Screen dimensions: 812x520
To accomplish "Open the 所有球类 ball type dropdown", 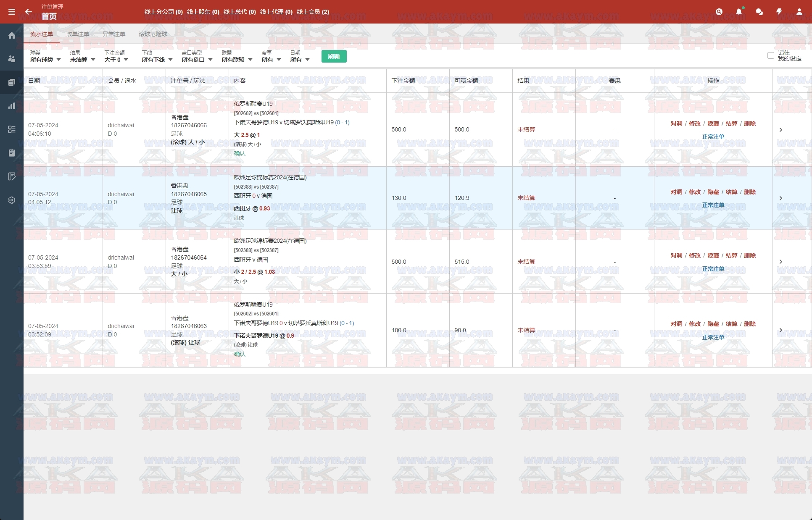I will click(x=45, y=60).
